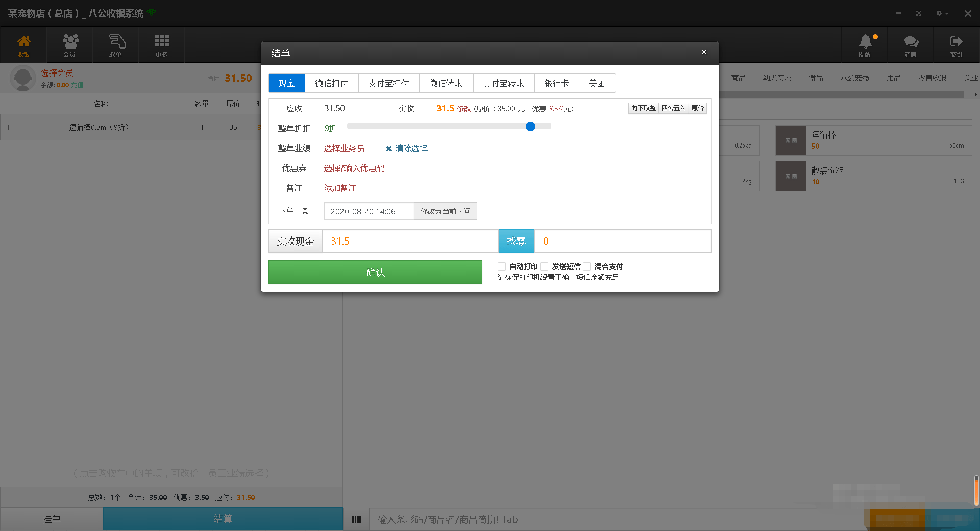Enable the 自动打印 checkbox
This screenshot has width=980, height=531.
click(502, 267)
